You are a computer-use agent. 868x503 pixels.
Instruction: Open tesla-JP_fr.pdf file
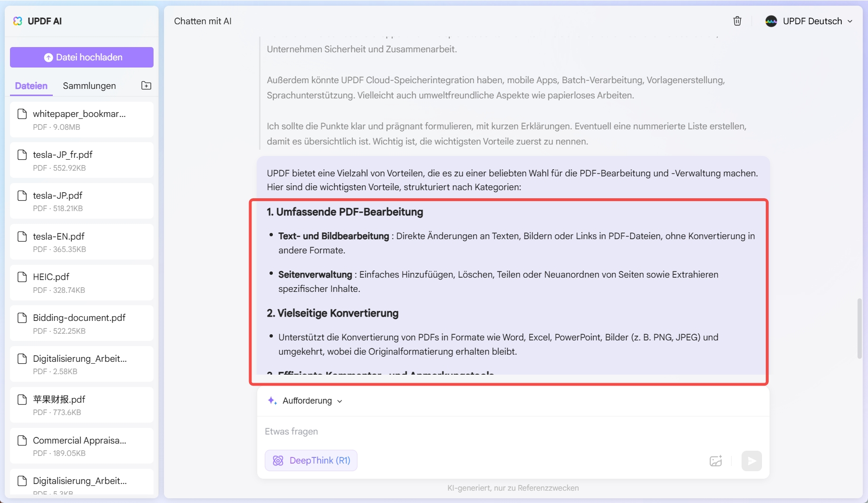[82, 161]
